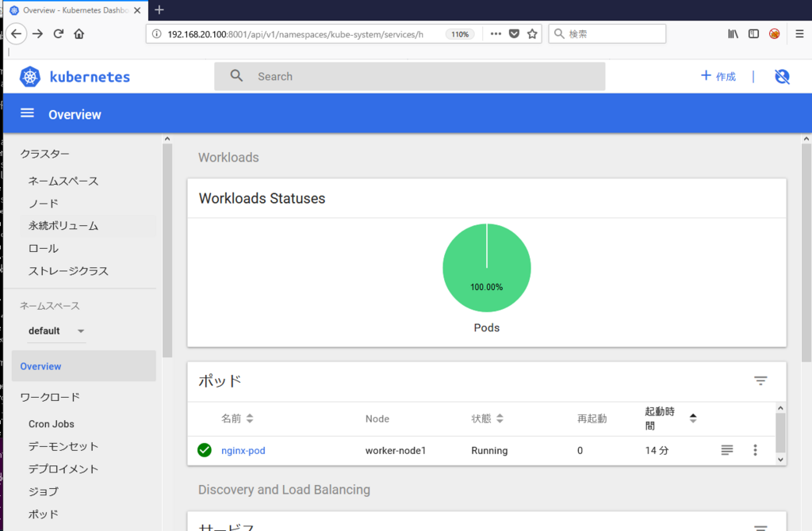Open ネームスペース in cluster section
Viewport: 812px width, 531px height.
pyautogui.click(x=63, y=181)
